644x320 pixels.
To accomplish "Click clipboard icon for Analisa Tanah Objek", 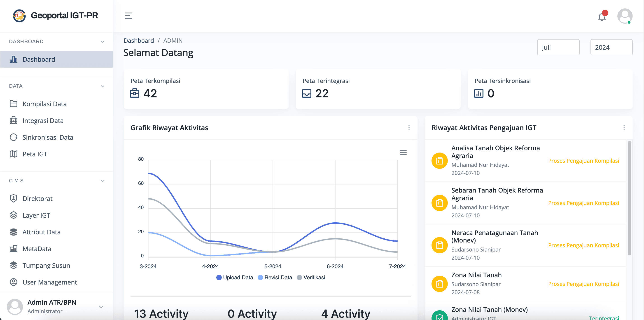I will tap(439, 161).
